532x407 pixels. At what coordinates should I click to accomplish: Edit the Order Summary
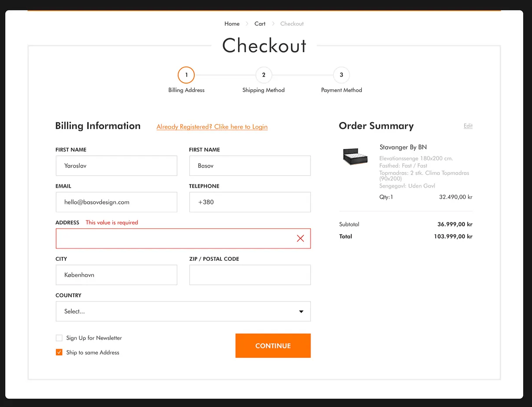468,126
